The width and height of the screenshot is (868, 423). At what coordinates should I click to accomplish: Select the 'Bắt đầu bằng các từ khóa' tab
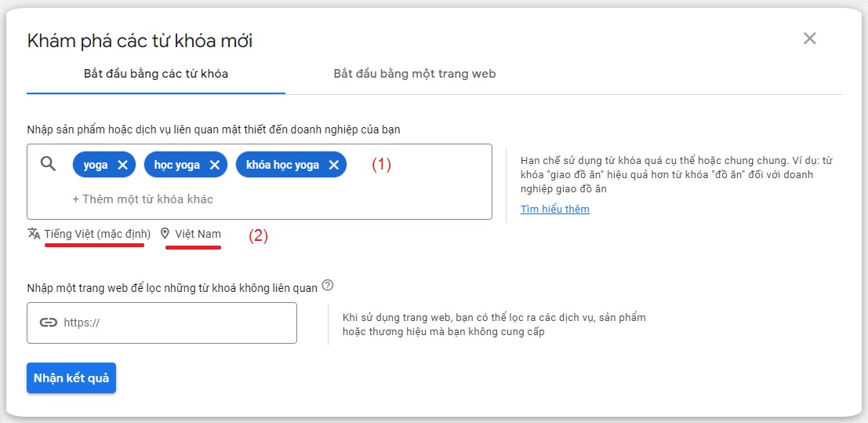156,74
